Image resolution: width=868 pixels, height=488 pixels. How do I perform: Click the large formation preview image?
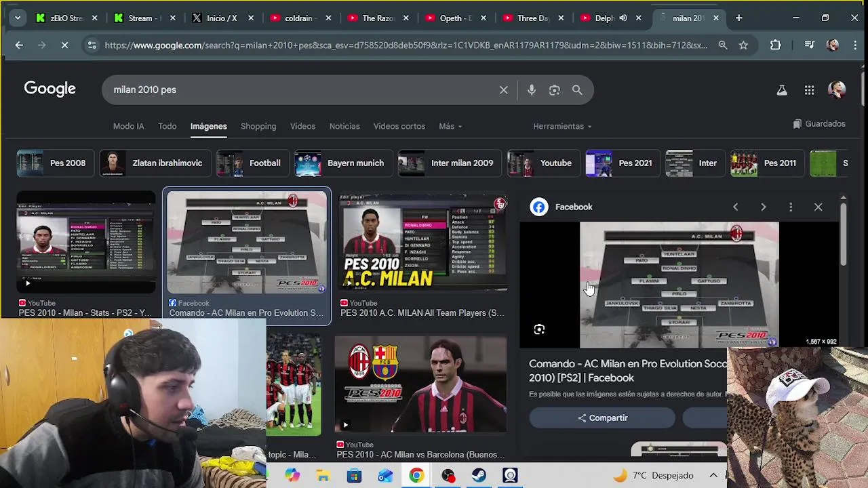[x=679, y=285]
